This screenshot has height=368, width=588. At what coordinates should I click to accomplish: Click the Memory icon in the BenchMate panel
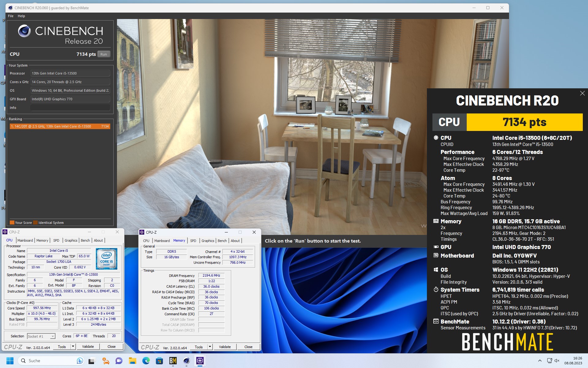(x=436, y=221)
